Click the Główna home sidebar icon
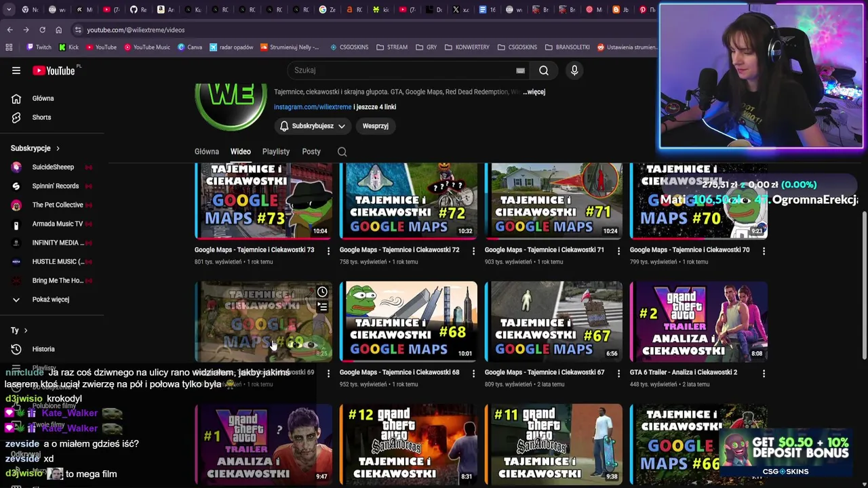This screenshot has height=488, width=868. (x=16, y=98)
